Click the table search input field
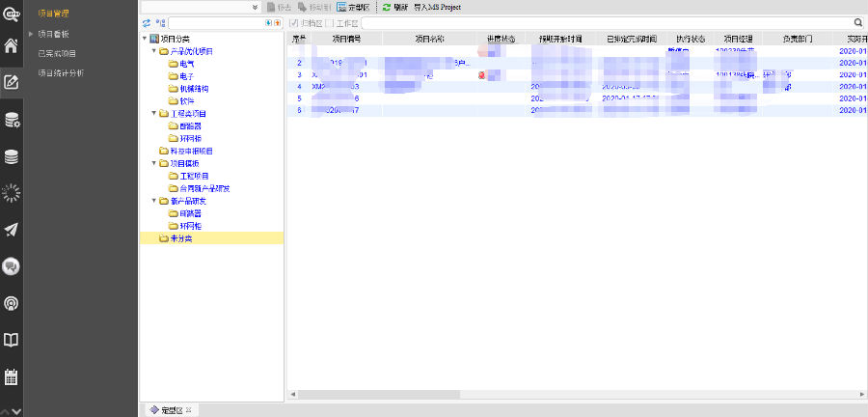The width and height of the screenshot is (868, 417). coord(607,23)
